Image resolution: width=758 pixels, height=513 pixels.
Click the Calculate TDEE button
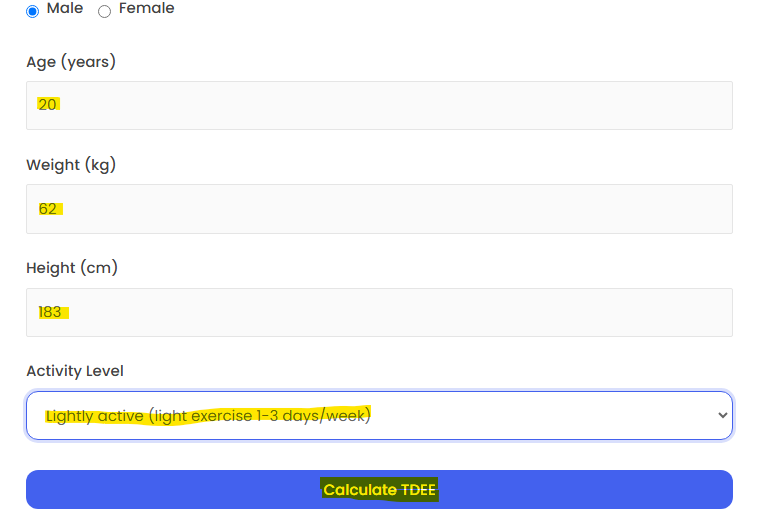(379, 489)
